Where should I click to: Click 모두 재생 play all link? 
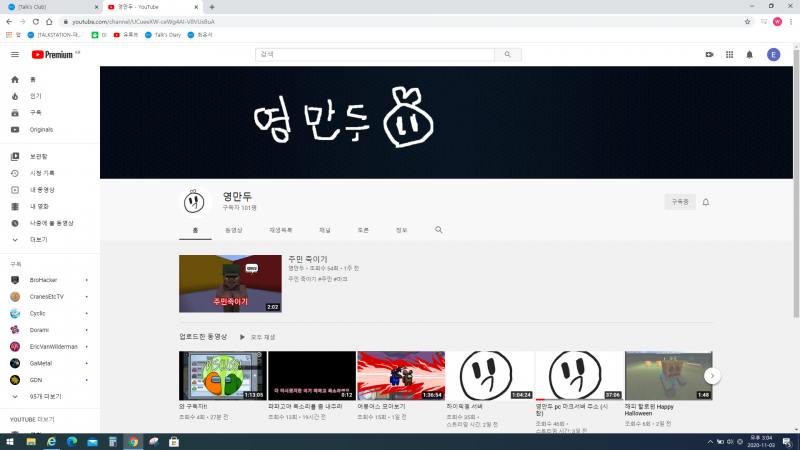[257, 337]
